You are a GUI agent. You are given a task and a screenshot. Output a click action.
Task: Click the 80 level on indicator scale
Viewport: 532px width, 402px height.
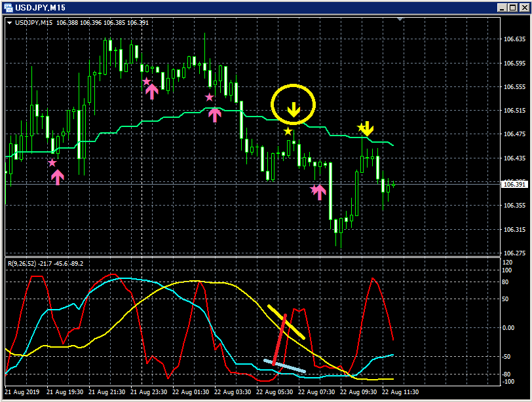point(505,282)
